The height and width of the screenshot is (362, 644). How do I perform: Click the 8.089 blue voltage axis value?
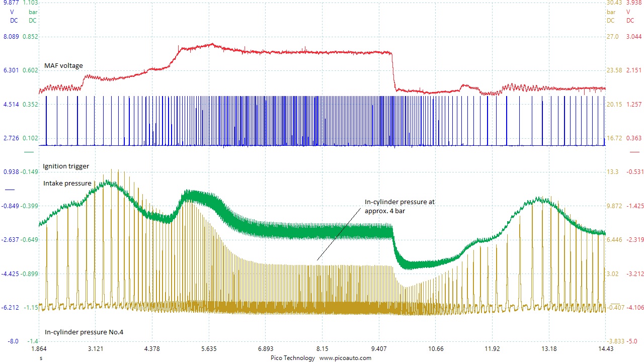11,37
